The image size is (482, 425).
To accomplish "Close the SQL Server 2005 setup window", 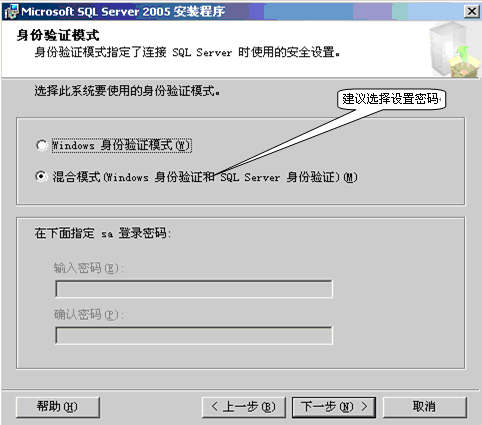I will (472, 12).
